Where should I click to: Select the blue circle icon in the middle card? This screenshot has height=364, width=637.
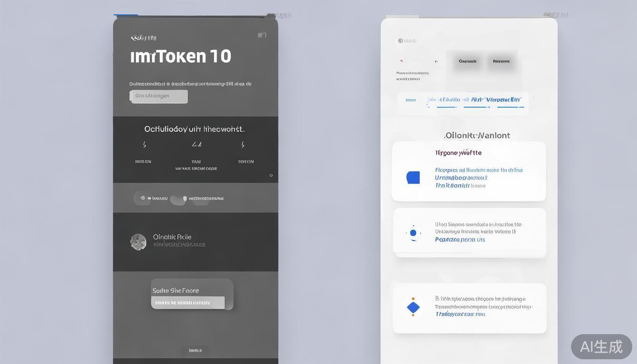(x=413, y=233)
